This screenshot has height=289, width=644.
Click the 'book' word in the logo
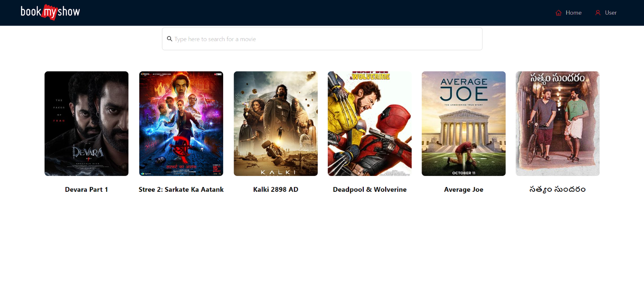pos(31,12)
